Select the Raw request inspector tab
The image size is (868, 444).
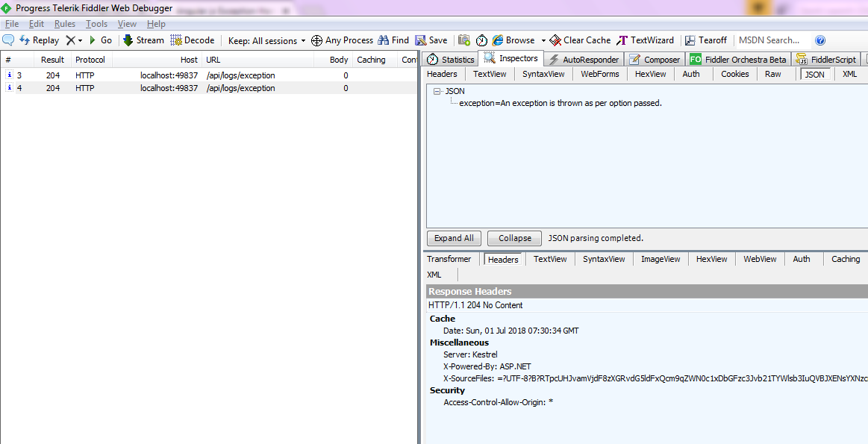pyautogui.click(x=772, y=74)
